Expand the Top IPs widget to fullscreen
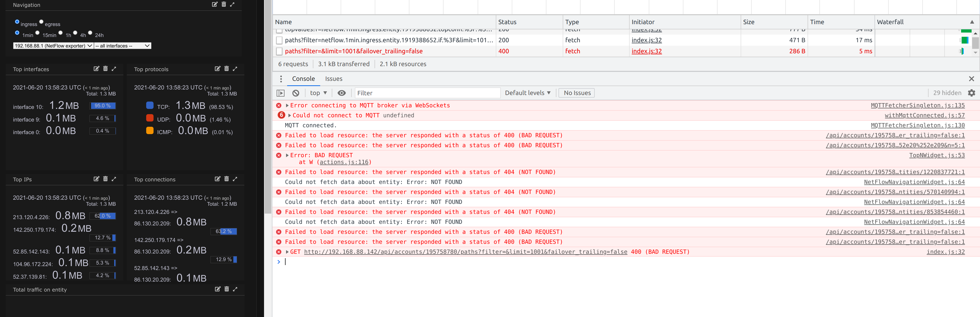The image size is (980, 317). click(114, 179)
